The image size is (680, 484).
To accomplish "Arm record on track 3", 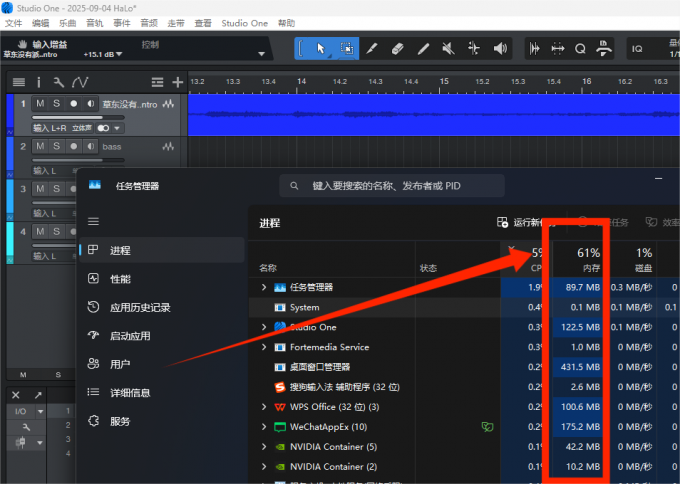I will tap(73, 188).
